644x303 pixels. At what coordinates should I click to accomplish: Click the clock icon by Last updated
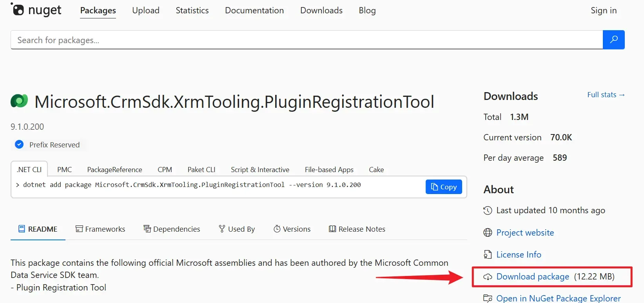(488, 210)
